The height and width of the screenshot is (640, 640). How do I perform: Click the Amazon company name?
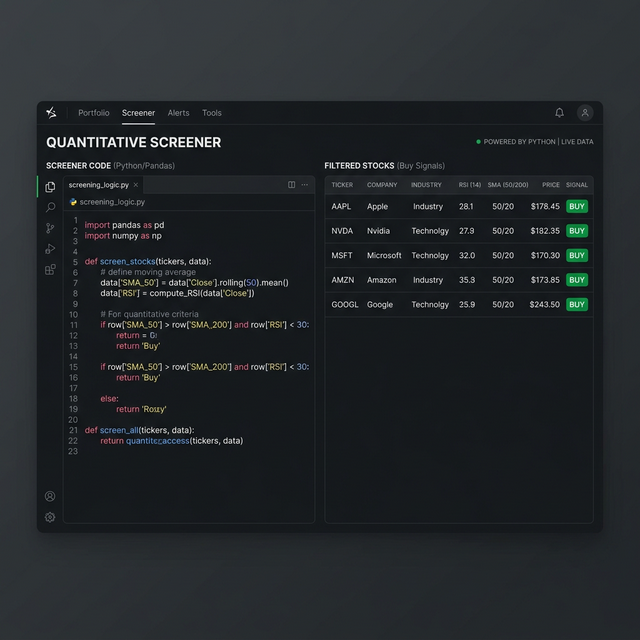pos(382,280)
